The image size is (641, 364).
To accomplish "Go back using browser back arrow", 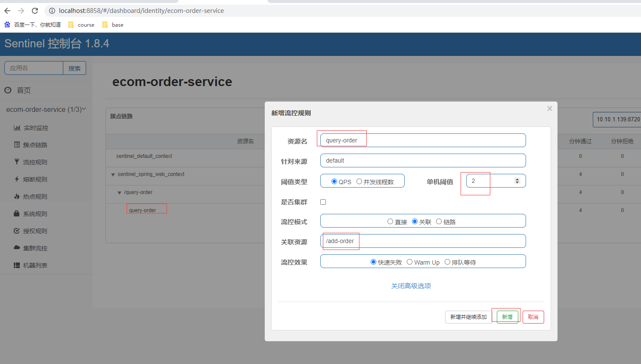I will click(7, 11).
